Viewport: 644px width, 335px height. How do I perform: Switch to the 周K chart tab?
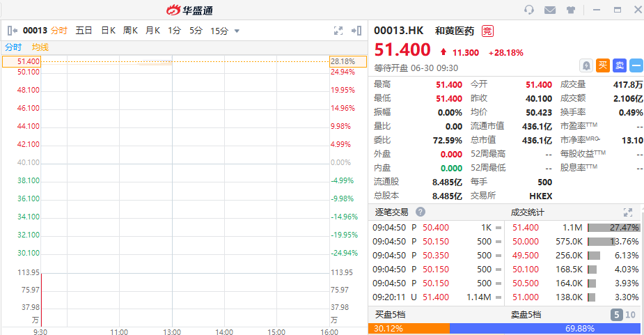pos(130,31)
